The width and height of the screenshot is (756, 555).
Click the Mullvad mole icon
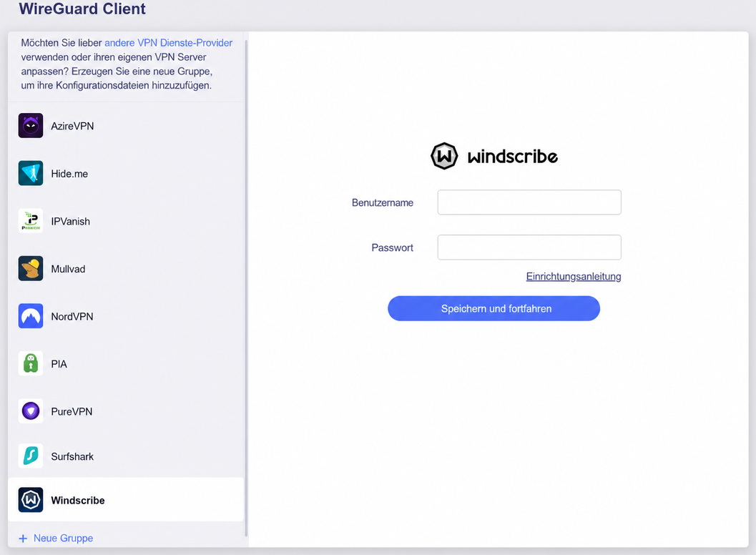(30, 269)
